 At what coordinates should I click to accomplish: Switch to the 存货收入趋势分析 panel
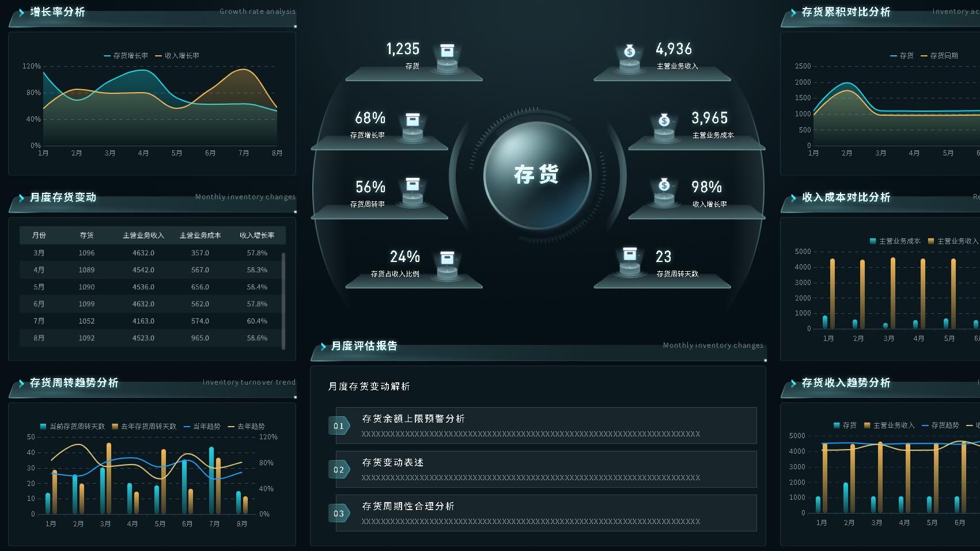coord(846,383)
